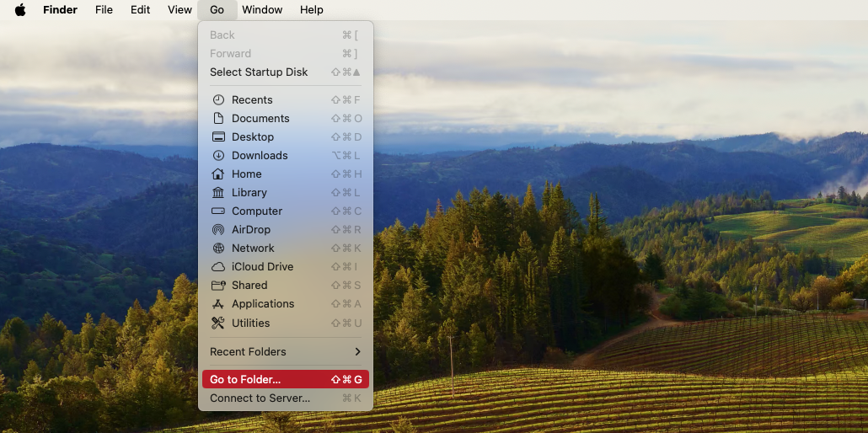
Task: Select the AirDrop label
Action: pos(251,230)
